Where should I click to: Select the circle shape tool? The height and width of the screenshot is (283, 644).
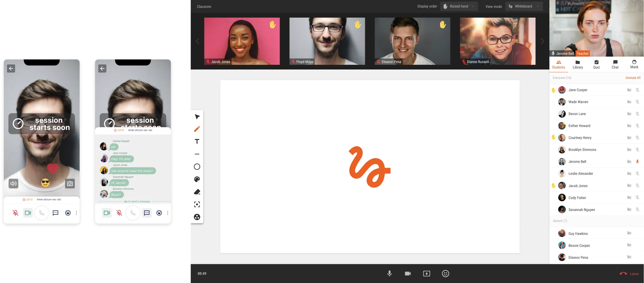pyautogui.click(x=197, y=167)
